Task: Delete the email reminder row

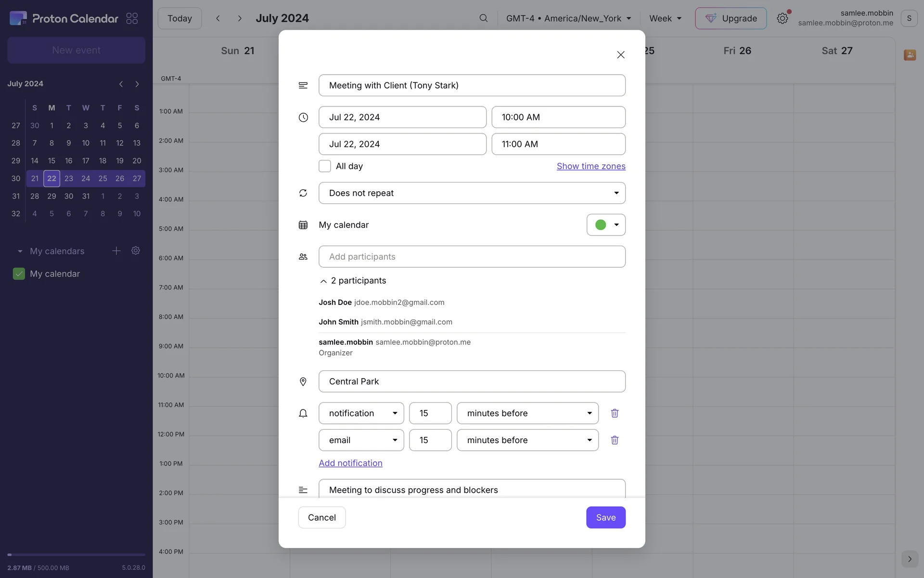Action: point(615,440)
